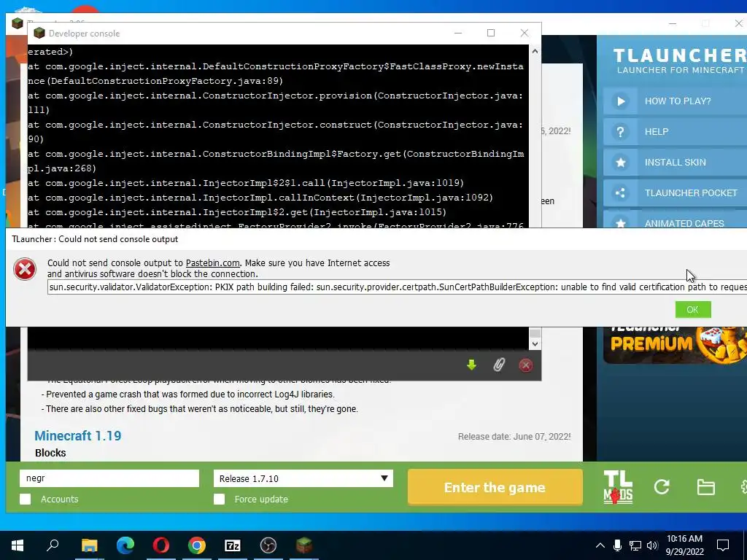The width and height of the screenshot is (747, 560).
Task: Open File Explorer from taskbar
Action: tap(89, 545)
